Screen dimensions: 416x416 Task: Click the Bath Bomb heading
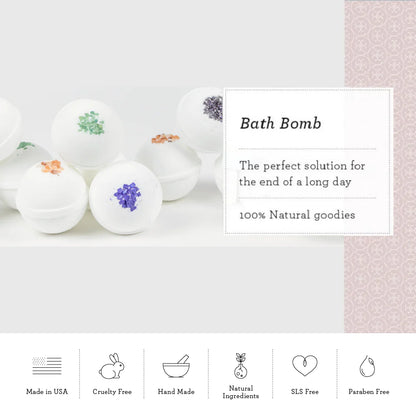[x=280, y=124]
